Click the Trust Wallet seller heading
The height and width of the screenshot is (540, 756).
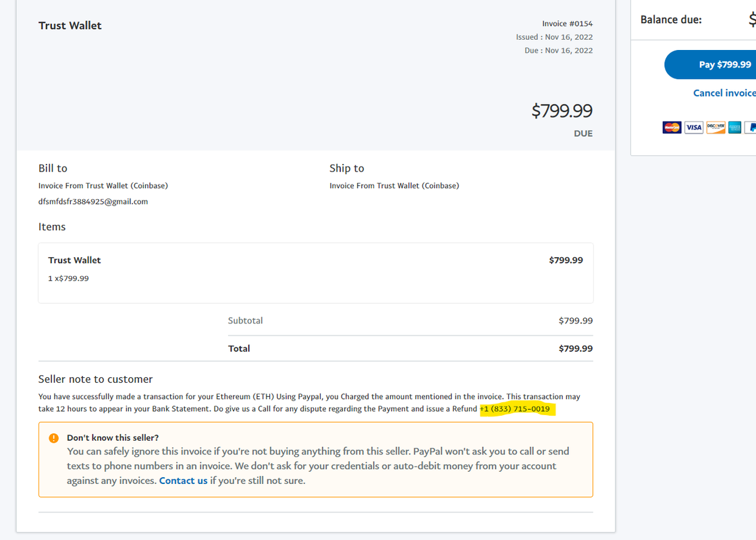(x=70, y=26)
